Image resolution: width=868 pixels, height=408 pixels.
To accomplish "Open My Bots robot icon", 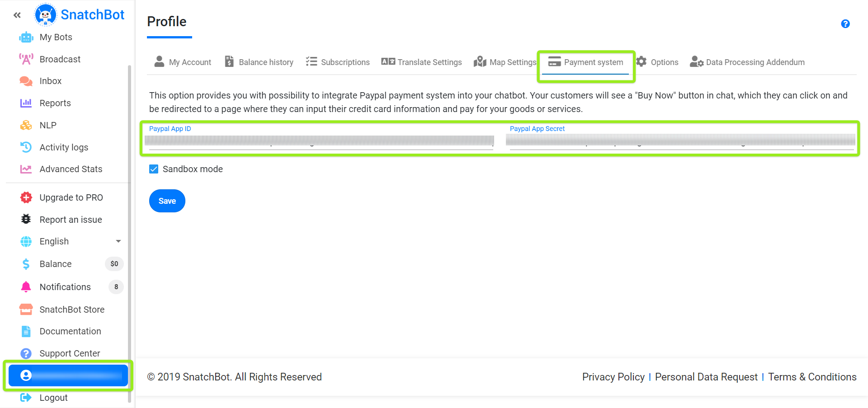I will click(x=26, y=37).
